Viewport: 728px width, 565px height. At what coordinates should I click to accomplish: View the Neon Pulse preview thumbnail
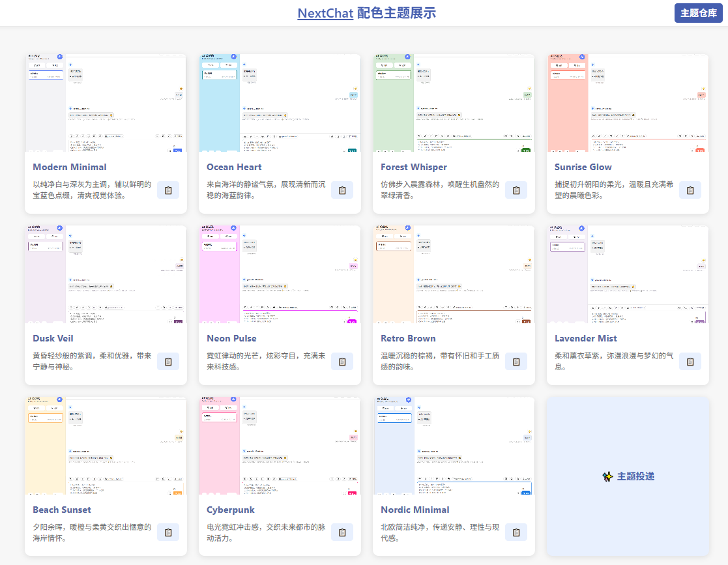point(280,274)
